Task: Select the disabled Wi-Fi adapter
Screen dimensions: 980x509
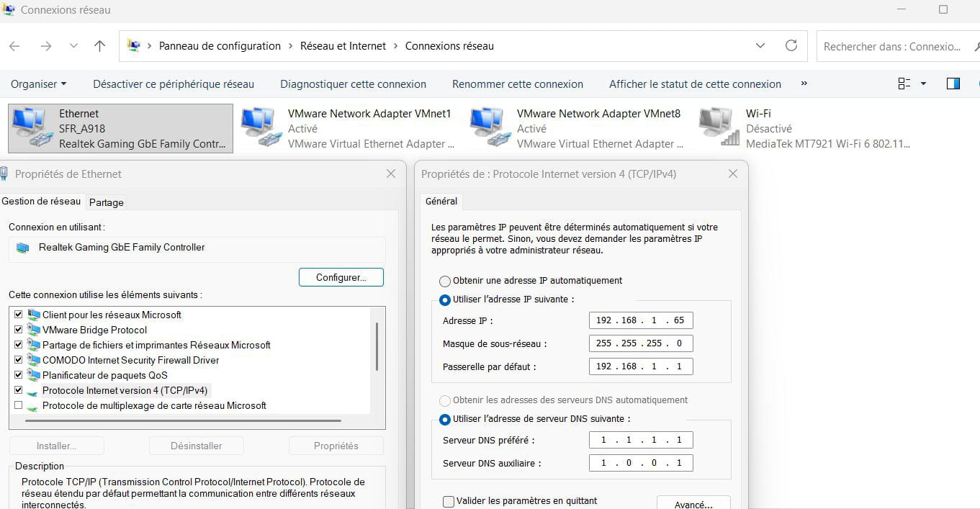Action: click(x=805, y=128)
